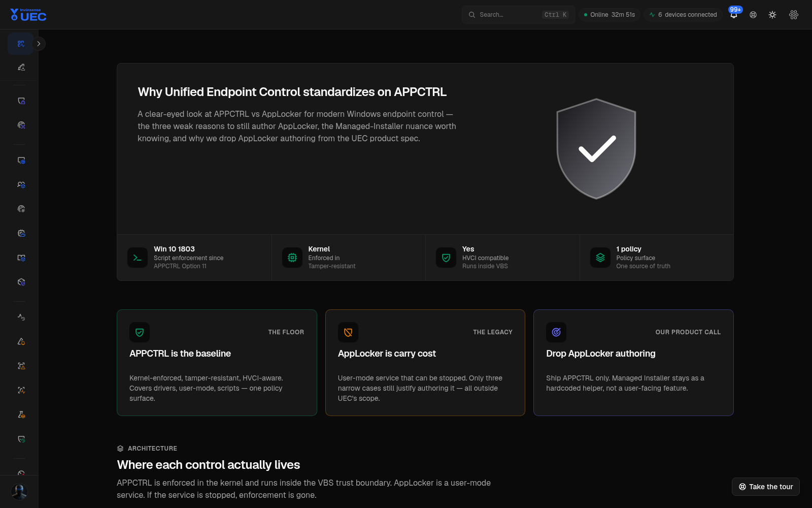Open the shield with lock sidebar icon
812x508 pixels.
click(x=21, y=101)
